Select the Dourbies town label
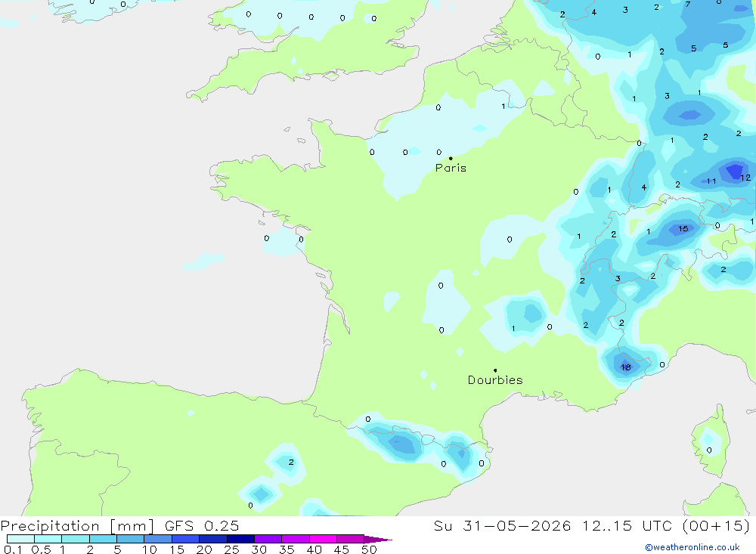Screen dimensions: 756x554 click(x=495, y=380)
